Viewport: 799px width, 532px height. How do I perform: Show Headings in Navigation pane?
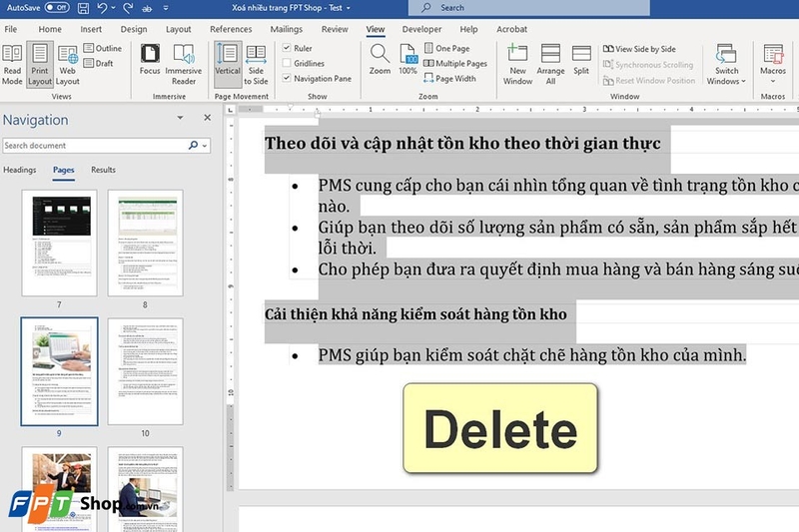pyautogui.click(x=20, y=170)
